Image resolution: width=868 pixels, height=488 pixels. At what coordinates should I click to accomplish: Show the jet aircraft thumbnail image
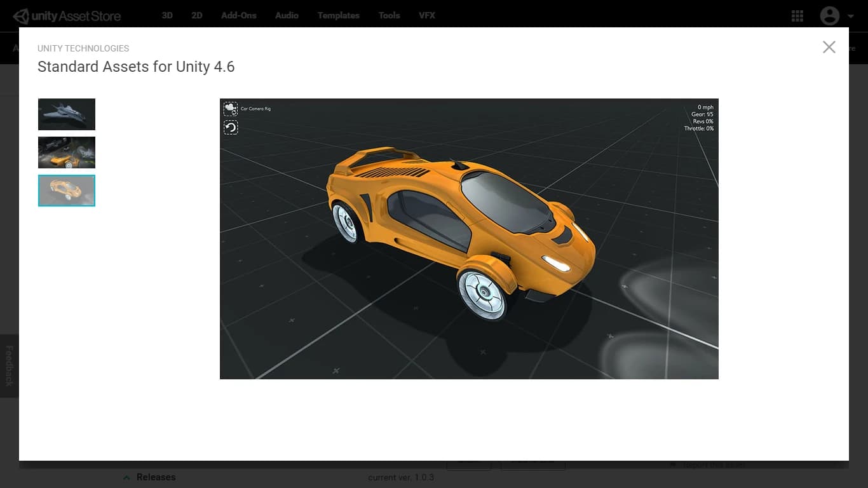click(x=67, y=114)
